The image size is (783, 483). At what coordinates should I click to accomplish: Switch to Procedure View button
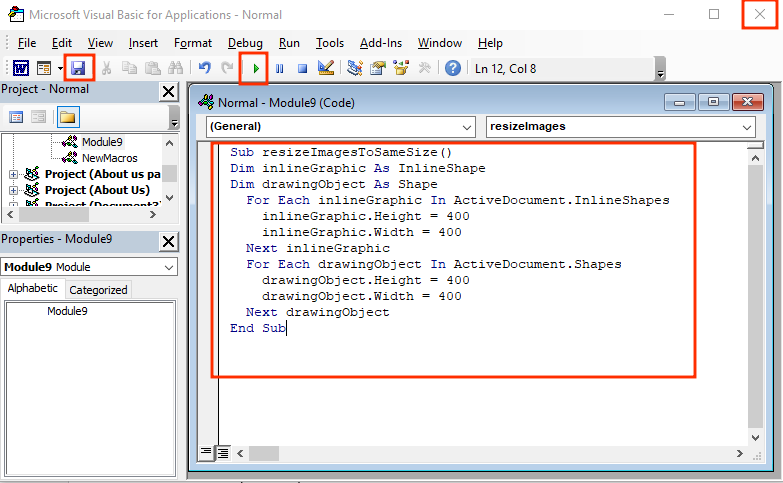pos(206,453)
